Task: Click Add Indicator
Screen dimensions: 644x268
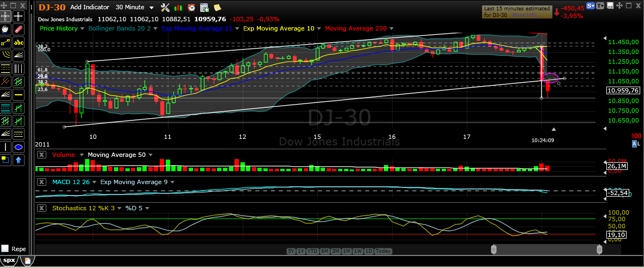Action: [x=90, y=8]
